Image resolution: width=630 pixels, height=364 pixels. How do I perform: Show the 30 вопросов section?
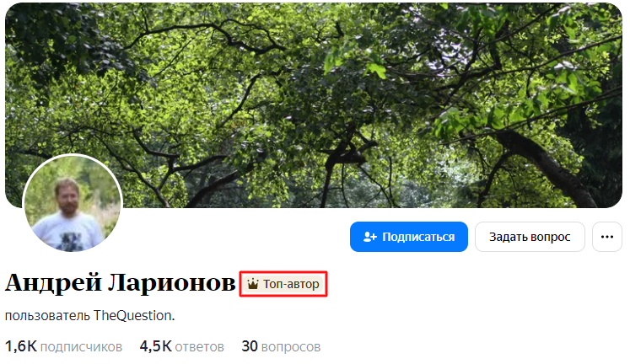pyautogui.click(x=281, y=346)
